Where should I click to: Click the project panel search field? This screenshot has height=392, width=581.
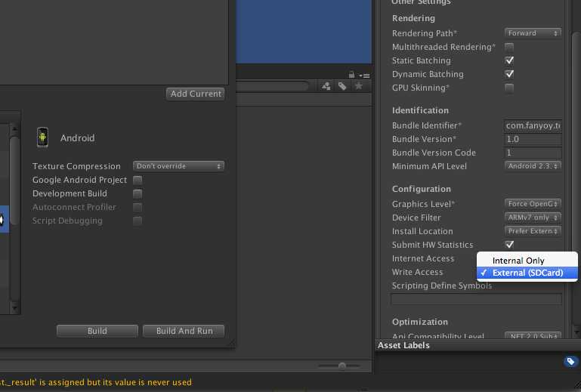pos(272,86)
